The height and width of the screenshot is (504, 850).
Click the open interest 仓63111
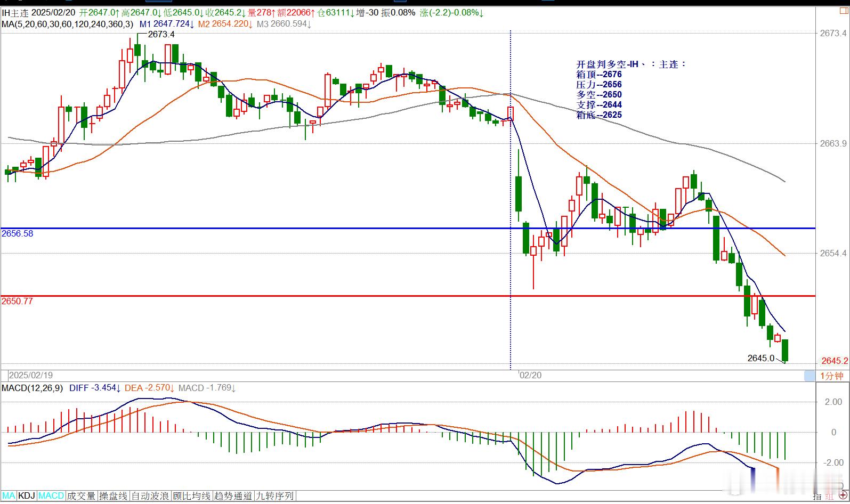(x=336, y=13)
